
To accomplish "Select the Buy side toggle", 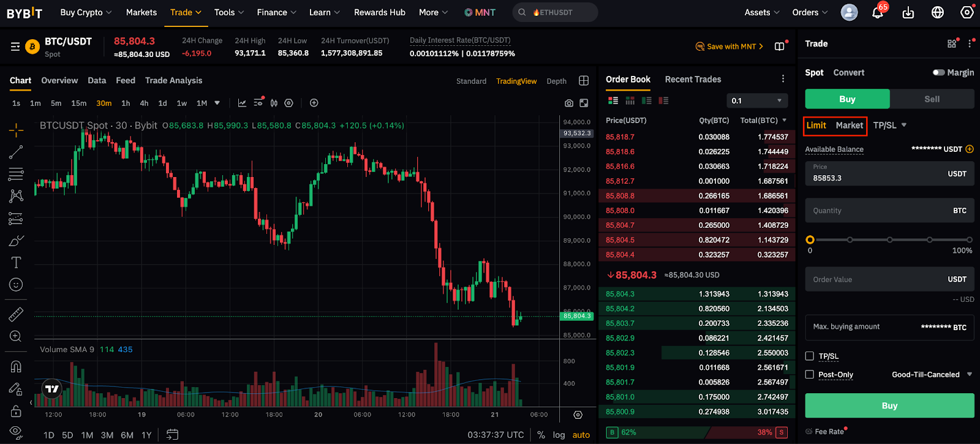I will point(847,99).
